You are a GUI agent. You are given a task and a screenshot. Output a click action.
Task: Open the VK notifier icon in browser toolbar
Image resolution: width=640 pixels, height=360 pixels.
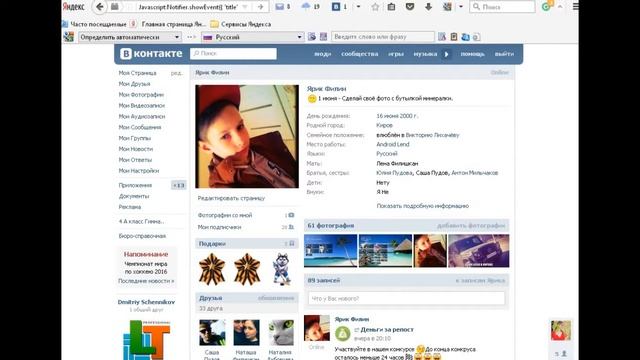tap(336, 7)
